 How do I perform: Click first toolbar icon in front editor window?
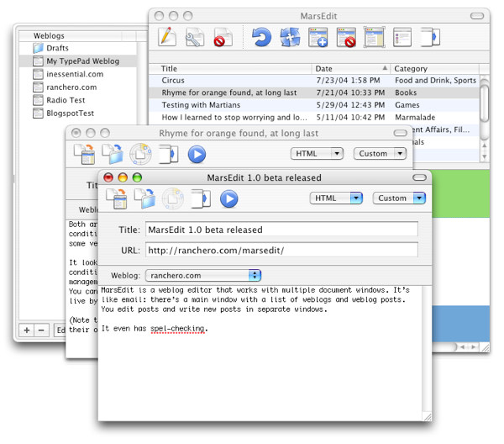(x=117, y=199)
